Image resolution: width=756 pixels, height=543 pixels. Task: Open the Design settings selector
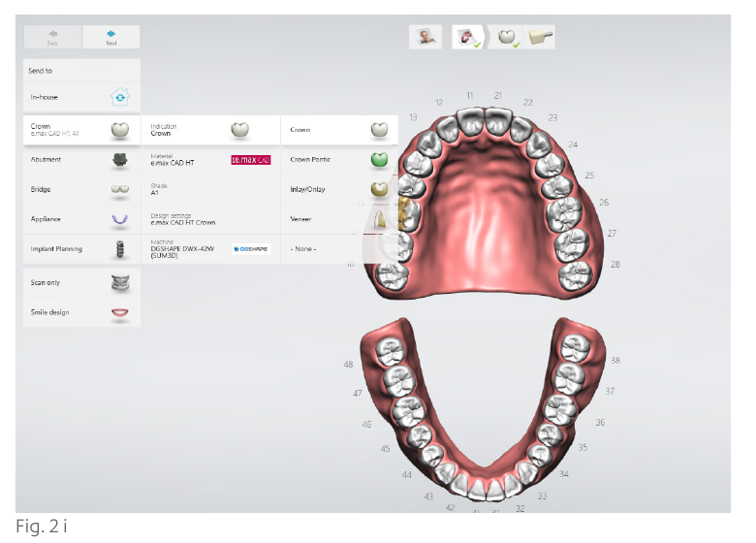tap(210, 219)
